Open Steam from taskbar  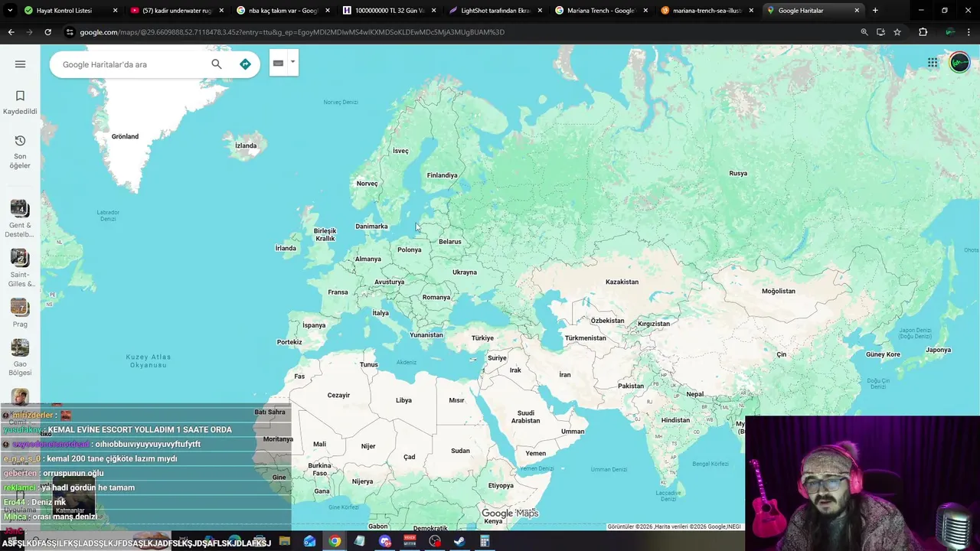point(459,541)
